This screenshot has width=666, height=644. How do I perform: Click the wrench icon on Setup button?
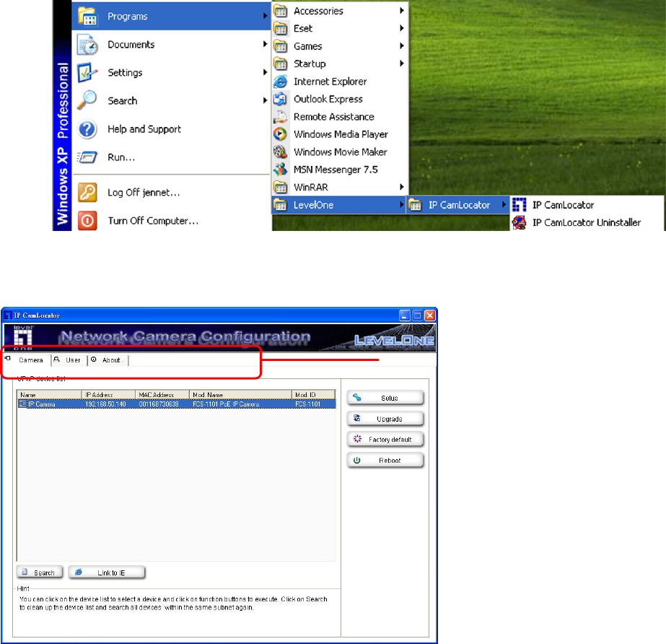356,398
